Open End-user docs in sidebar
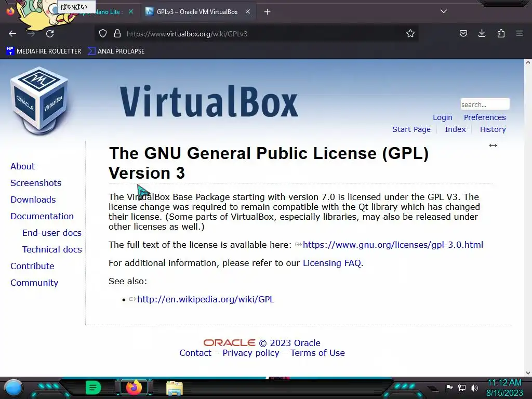This screenshot has width=532, height=399. coord(51,233)
